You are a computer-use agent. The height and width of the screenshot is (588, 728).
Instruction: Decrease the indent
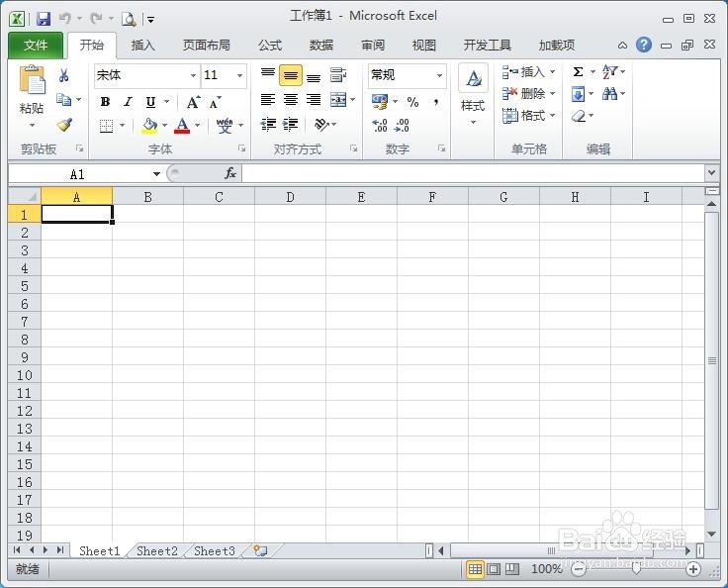tap(268, 124)
